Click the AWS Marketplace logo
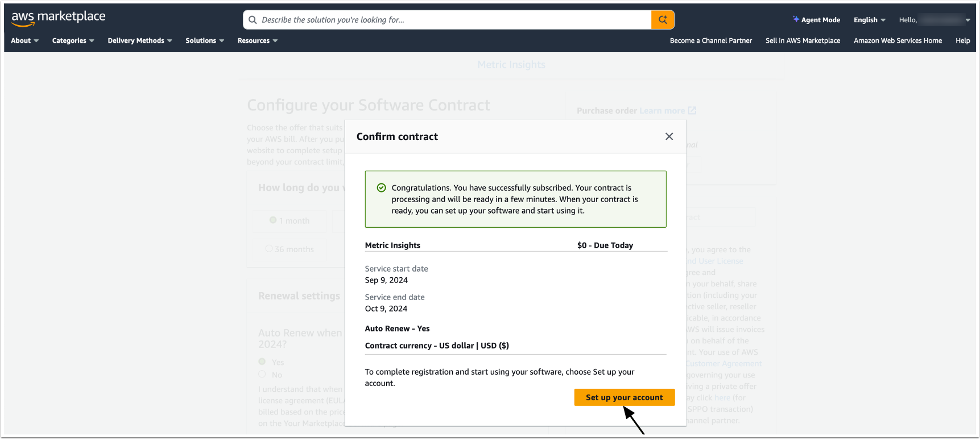The image size is (980, 439). coord(58,18)
